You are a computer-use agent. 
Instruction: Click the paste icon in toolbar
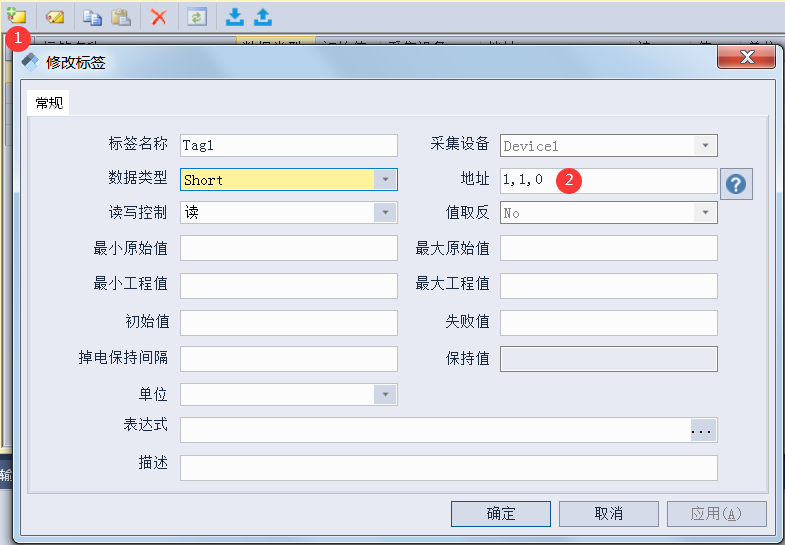(121, 17)
